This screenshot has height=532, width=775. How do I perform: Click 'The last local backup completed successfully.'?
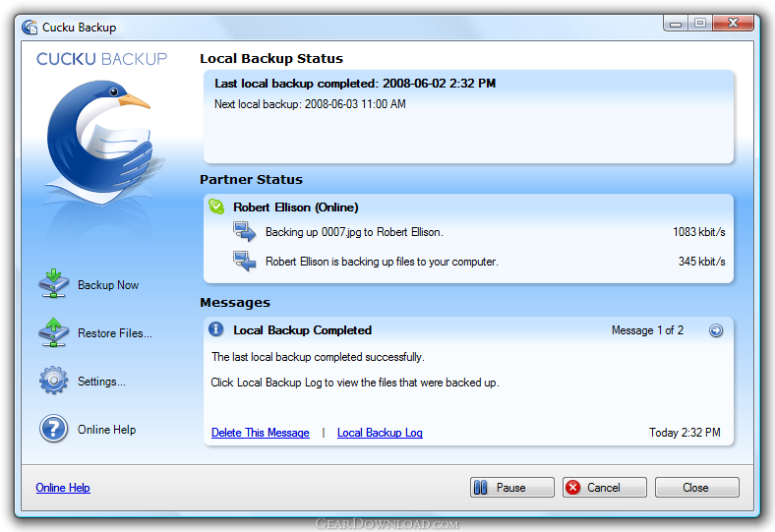click(318, 357)
